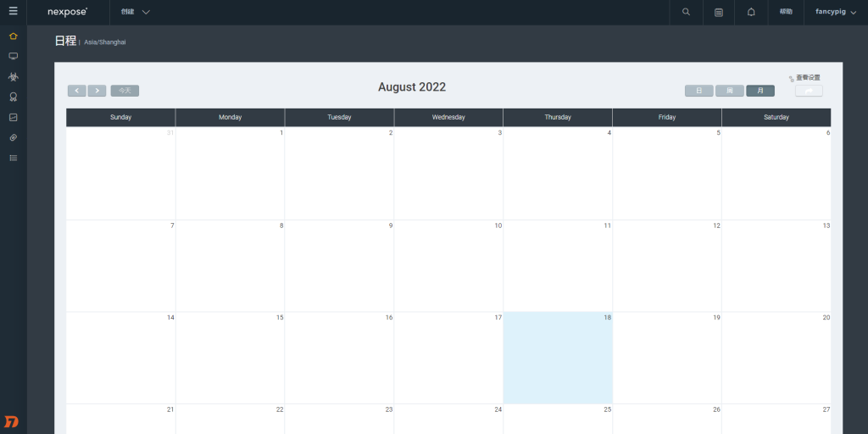Screen dimensions: 868x434
Task: Select the August 10 day cell
Action: click(448, 265)
